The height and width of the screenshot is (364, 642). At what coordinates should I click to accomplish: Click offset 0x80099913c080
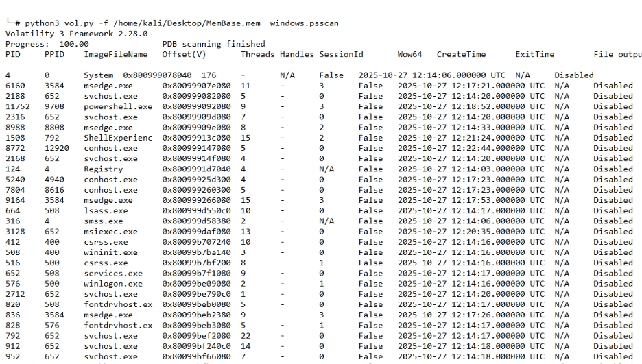pos(197,138)
